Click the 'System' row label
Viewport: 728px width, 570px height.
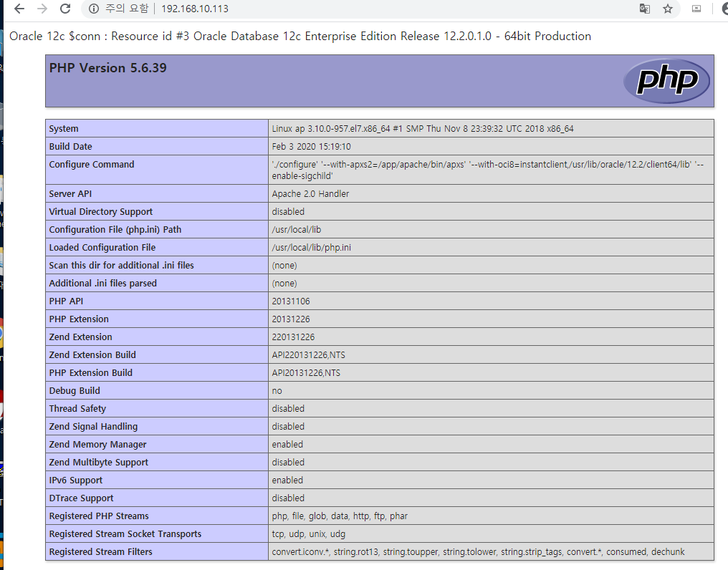point(64,129)
